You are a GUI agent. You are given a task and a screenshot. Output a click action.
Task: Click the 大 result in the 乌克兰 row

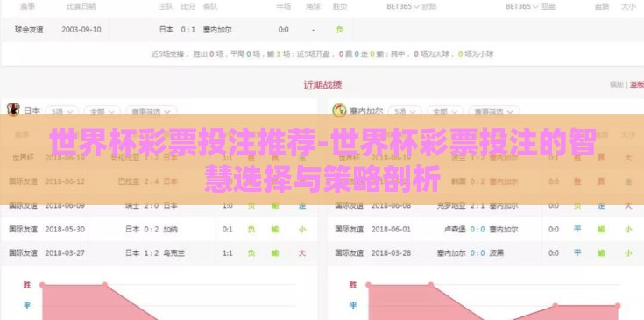(302, 253)
